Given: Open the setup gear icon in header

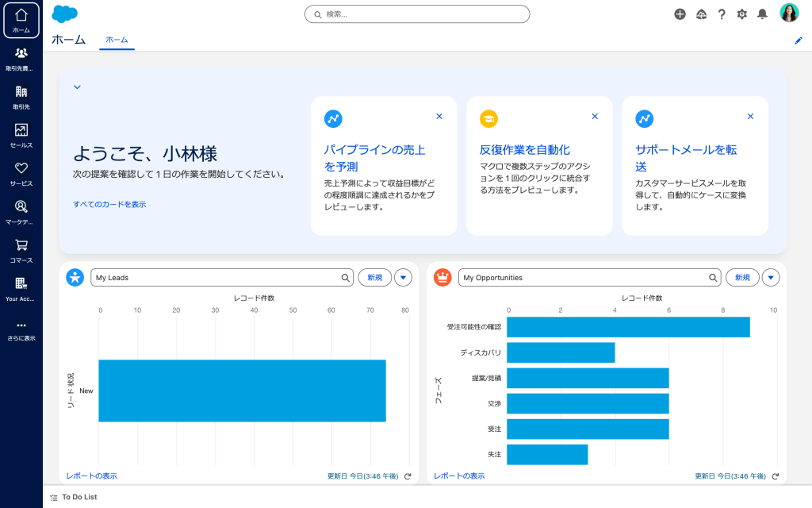Looking at the screenshot, I should 741,14.
